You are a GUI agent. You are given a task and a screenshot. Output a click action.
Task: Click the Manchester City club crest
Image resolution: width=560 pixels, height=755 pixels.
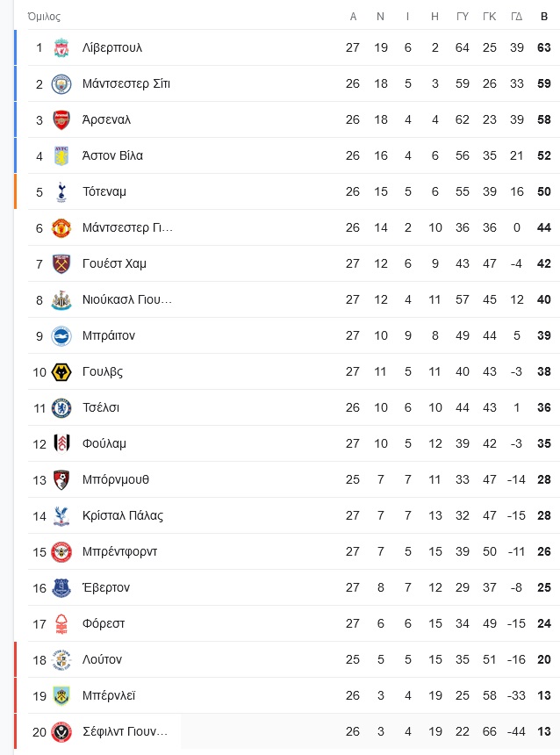tap(61, 83)
